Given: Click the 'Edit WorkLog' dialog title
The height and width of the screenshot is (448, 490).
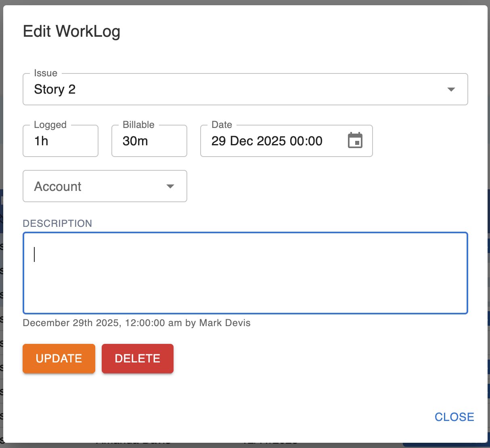Looking at the screenshot, I should [71, 31].
